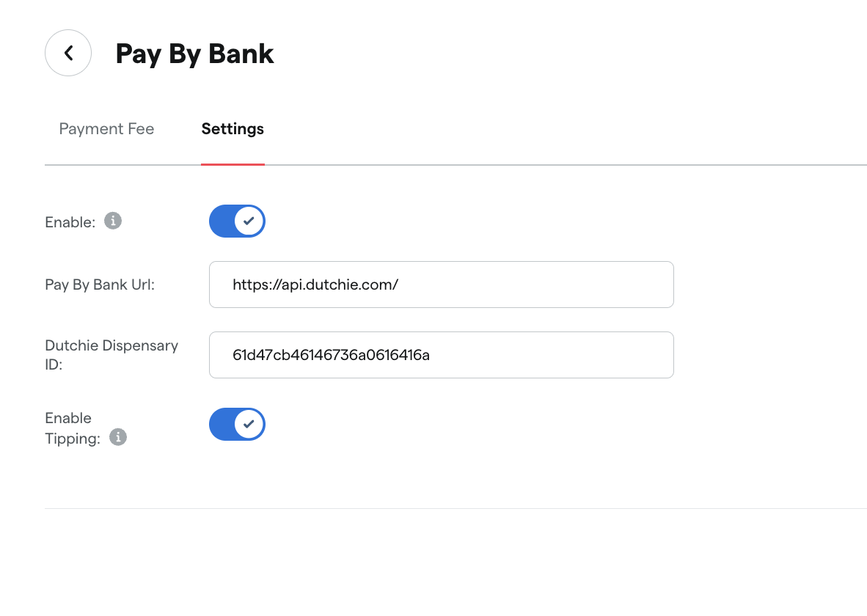The height and width of the screenshot is (616, 867).
Task: Switch to the Payment Fee tab
Action: click(x=106, y=128)
